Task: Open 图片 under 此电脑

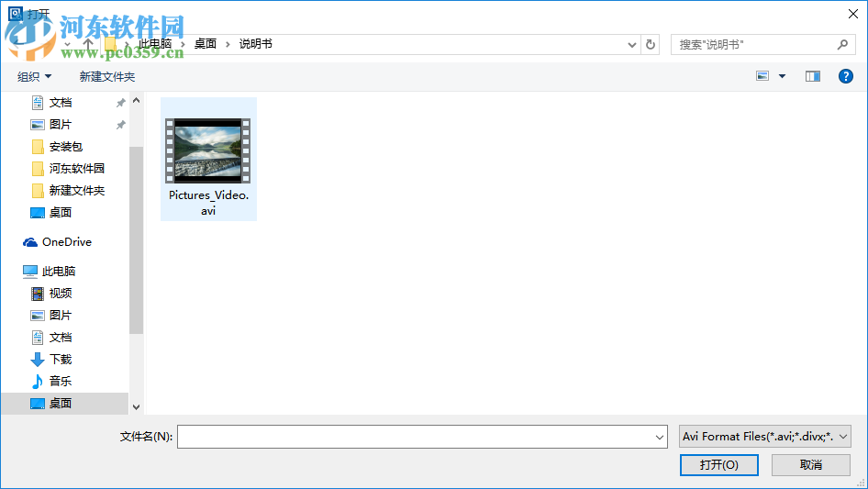Action: tap(61, 315)
